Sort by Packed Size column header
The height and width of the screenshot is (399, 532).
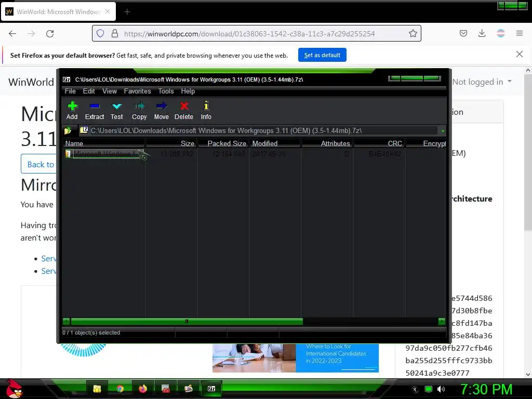(x=223, y=143)
